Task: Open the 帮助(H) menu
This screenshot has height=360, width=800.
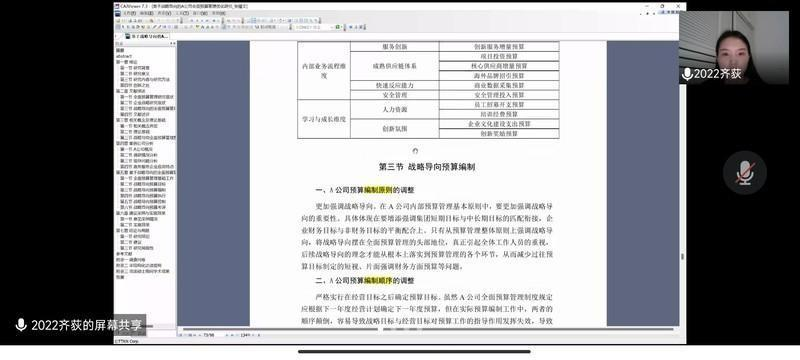Action: click(218, 13)
